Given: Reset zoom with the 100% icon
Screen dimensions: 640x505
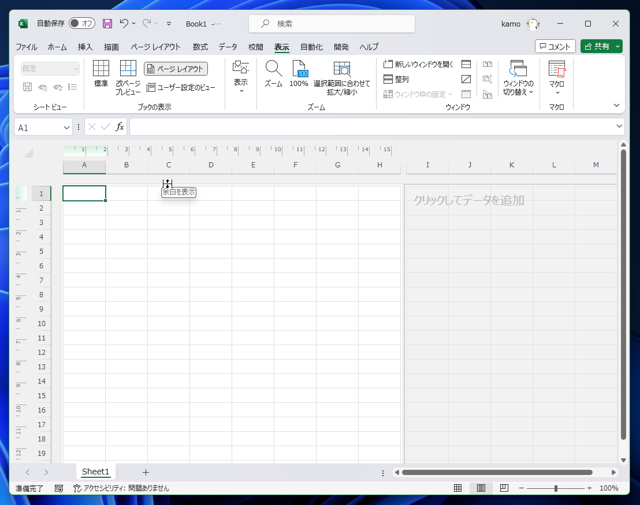Looking at the screenshot, I should 299,73.
